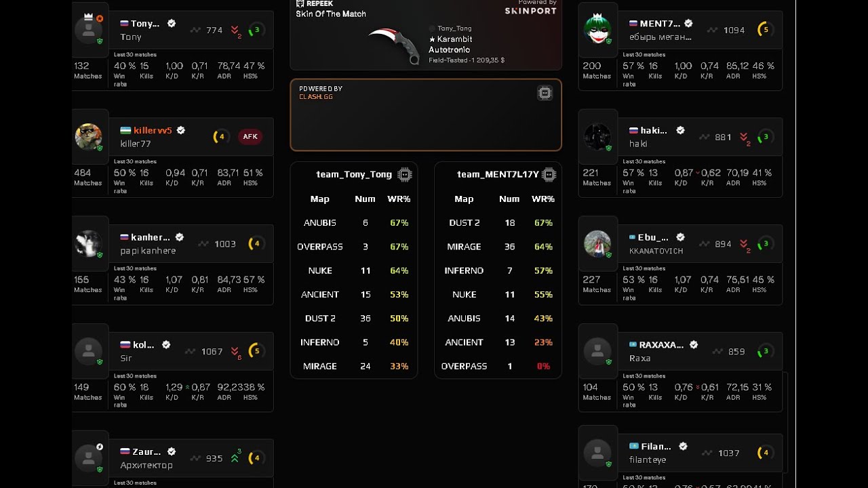The image size is (868, 488).
Task: Open the Joker avatar of MENT7 player
Action: [x=597, y=30]
